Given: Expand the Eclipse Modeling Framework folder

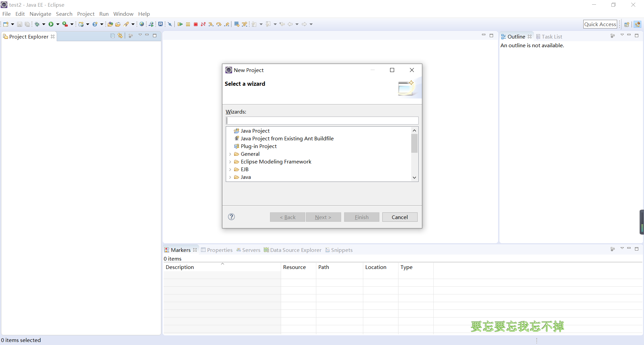Looking at the screenshot, I should coord(230,162).
